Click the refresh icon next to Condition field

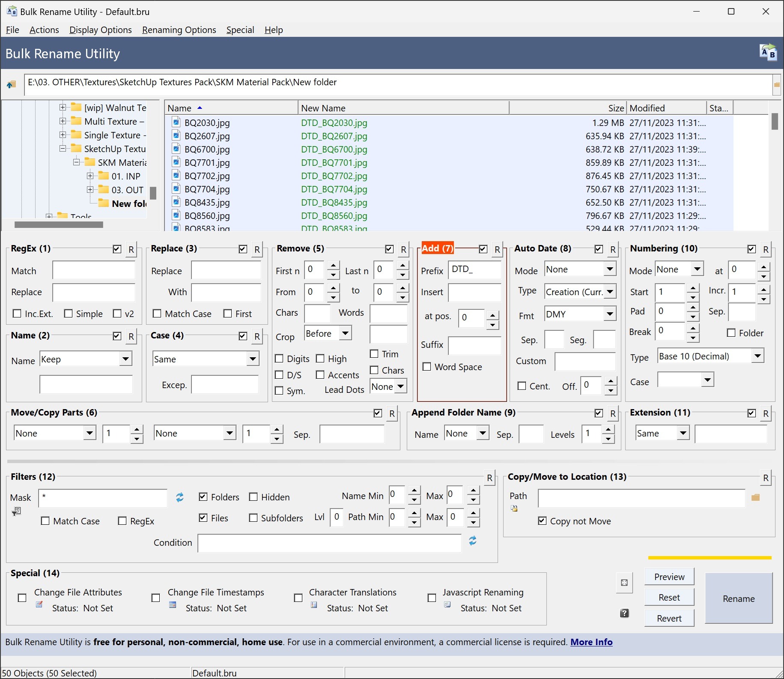click(x=472, y=541)
